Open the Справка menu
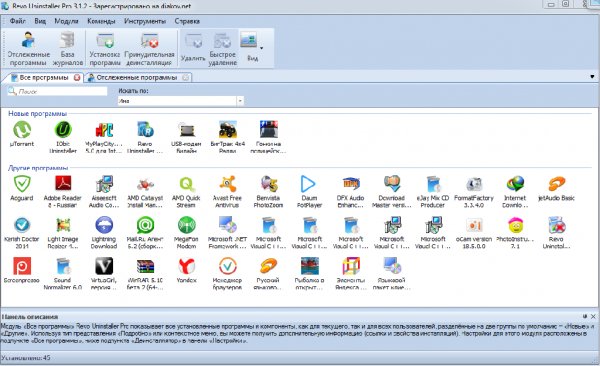This screenshot has height=366, width=600. pos(187,21)
